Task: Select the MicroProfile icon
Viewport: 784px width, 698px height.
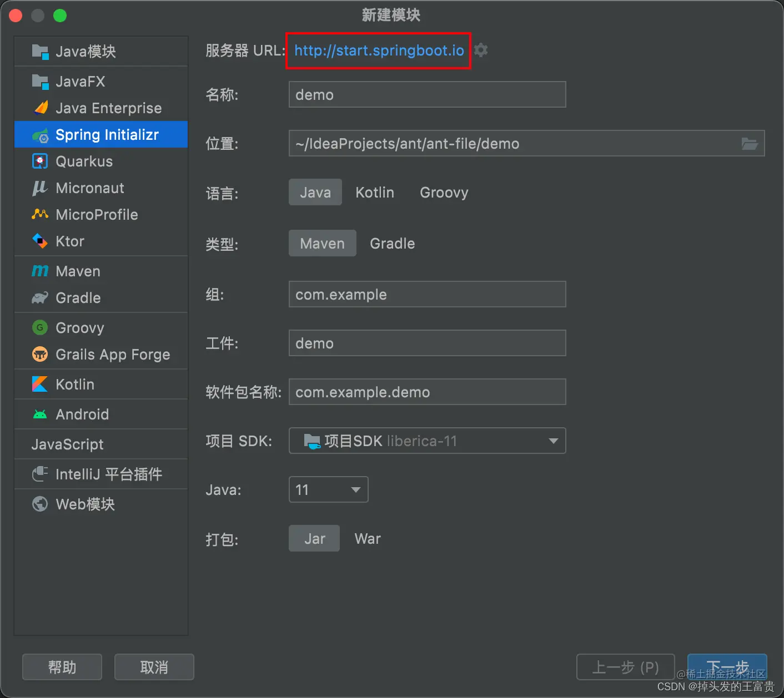Action: coord(40,214)
